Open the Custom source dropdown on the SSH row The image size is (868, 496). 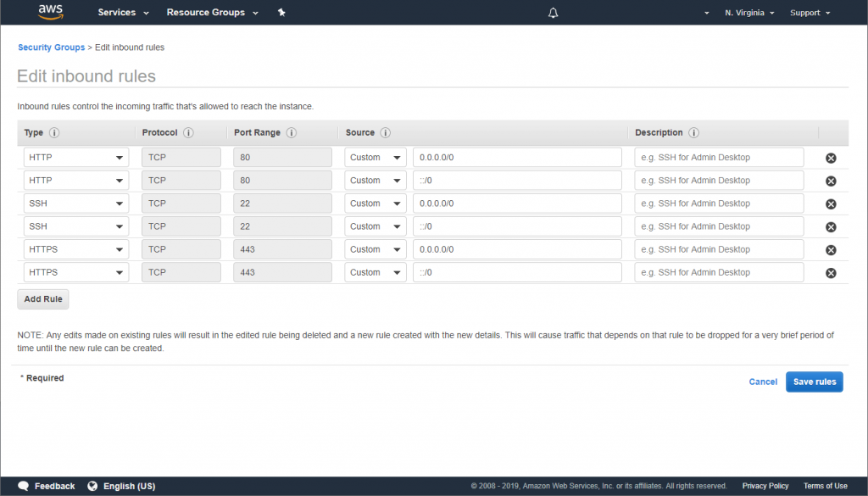pyautogui.click(x=375, y=203)
